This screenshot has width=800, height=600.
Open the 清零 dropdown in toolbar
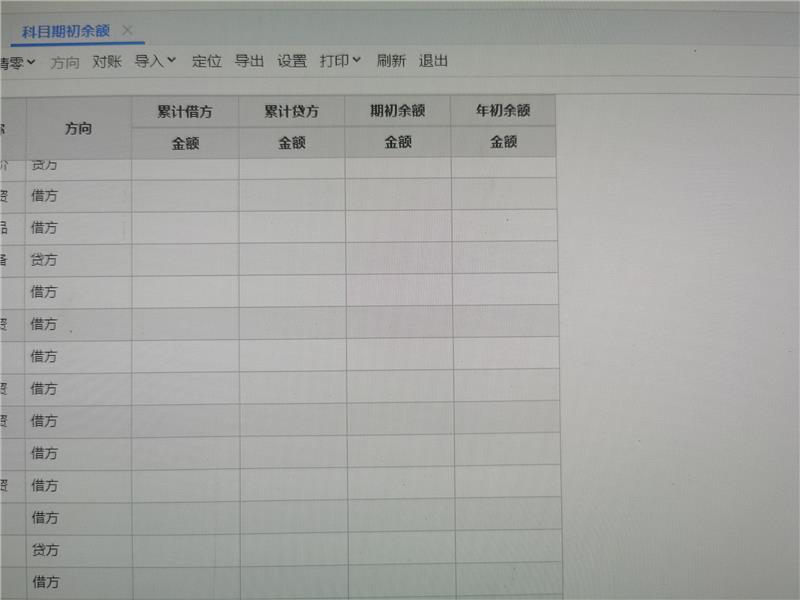17,62
